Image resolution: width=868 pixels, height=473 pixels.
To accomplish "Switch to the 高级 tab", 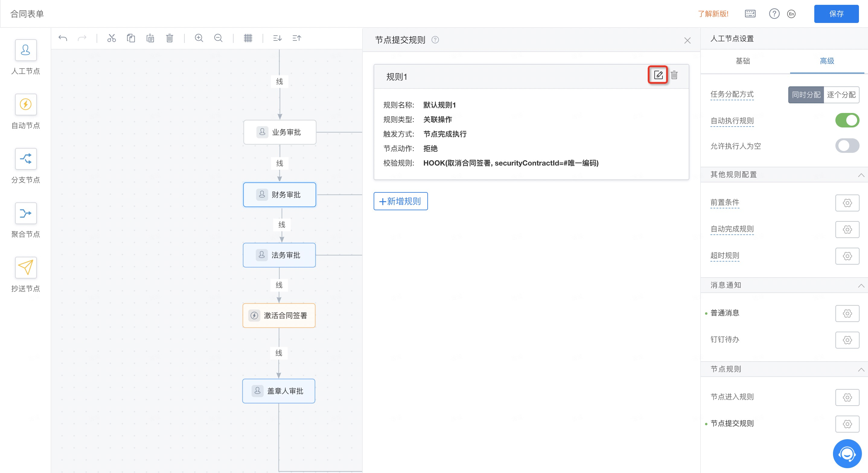I will click(x=827, y=61).
